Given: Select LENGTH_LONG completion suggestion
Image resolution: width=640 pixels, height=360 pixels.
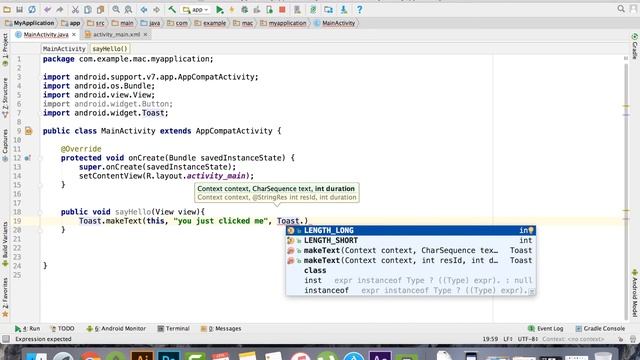Looking at the screenshot, I should [x=411, y=231].
